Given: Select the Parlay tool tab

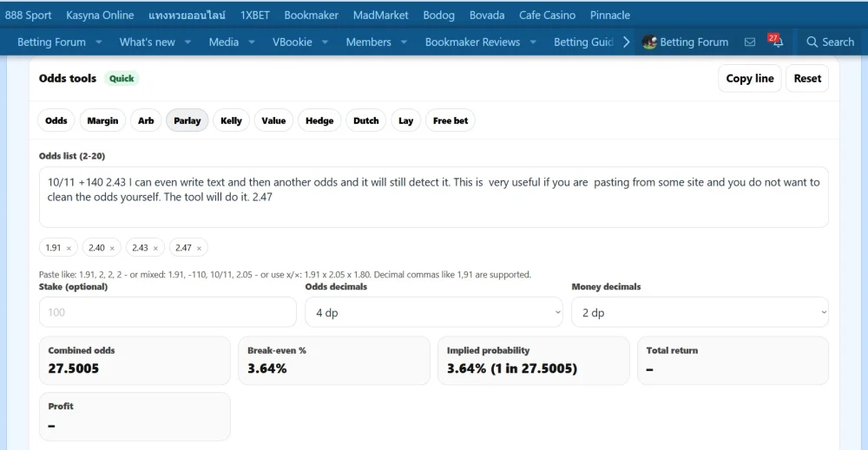Looking at the screenshot, I should tap(187, 121).
